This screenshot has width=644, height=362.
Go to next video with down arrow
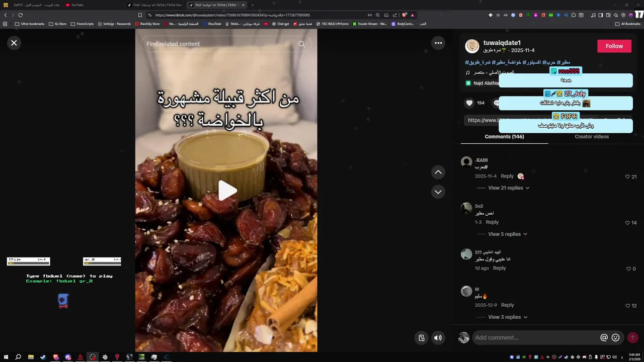coord(438,192)
